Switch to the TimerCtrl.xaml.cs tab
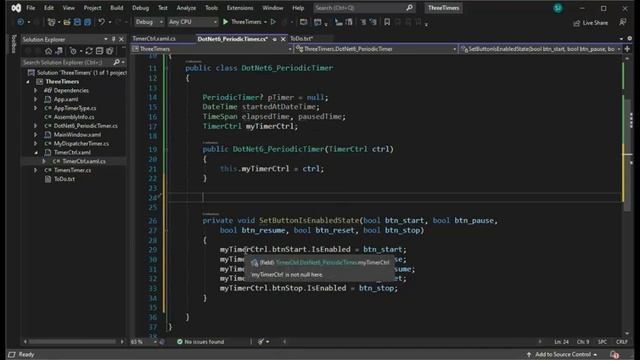Viewport: 640px width, 360px height. 154,39
